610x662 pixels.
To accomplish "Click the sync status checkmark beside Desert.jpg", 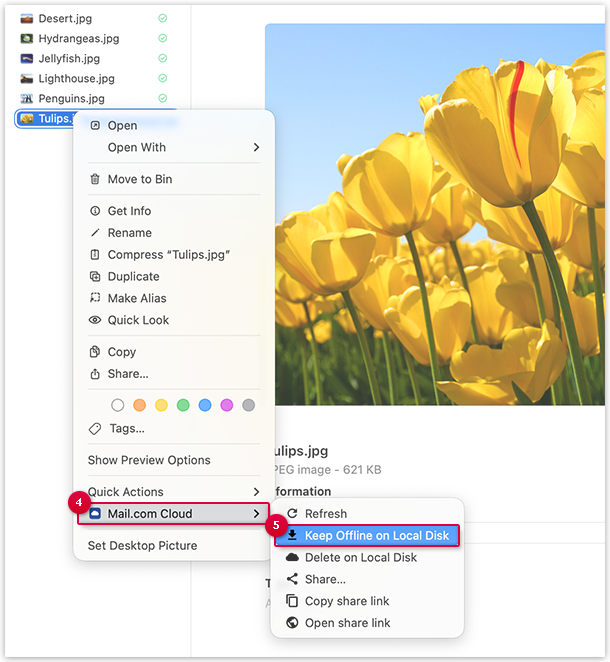I will point(162,19).
